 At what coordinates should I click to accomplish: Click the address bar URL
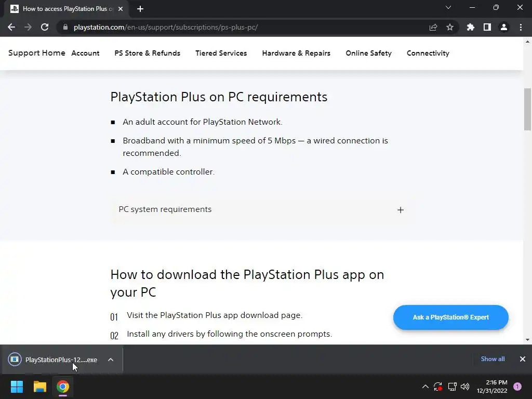pos(166,27)
